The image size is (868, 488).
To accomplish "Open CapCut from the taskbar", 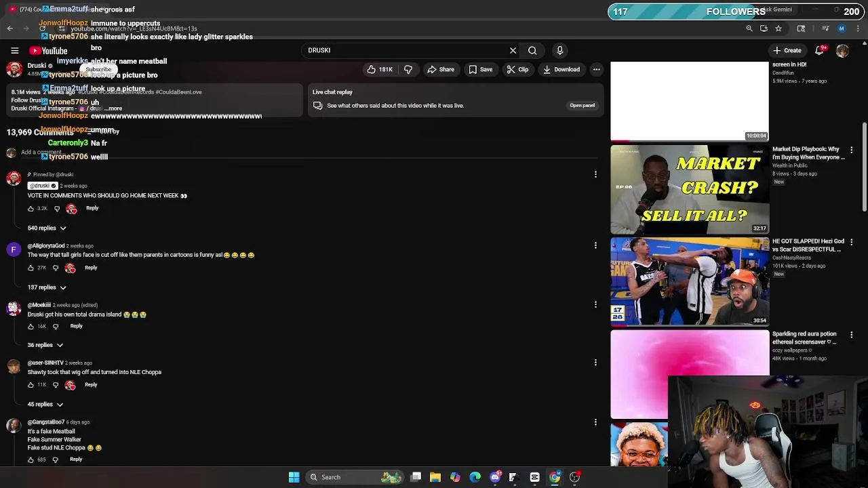I will tap(534, 477).
